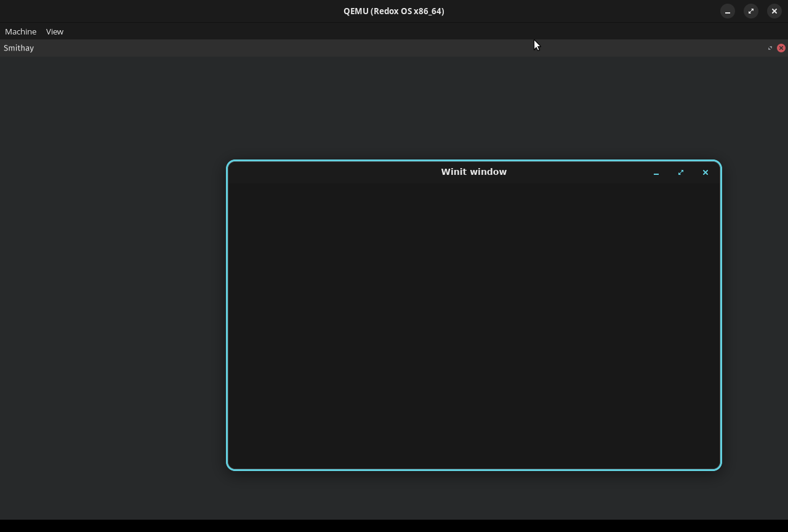This screenshot has height=532, width=788.
Task: Open the Machine menu
Action: click(20, 31)
